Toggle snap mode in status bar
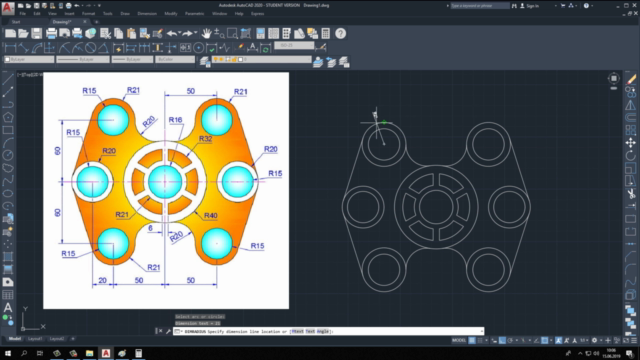The width and height of the screenshot is (640, 360). click(x=480, y=340)
